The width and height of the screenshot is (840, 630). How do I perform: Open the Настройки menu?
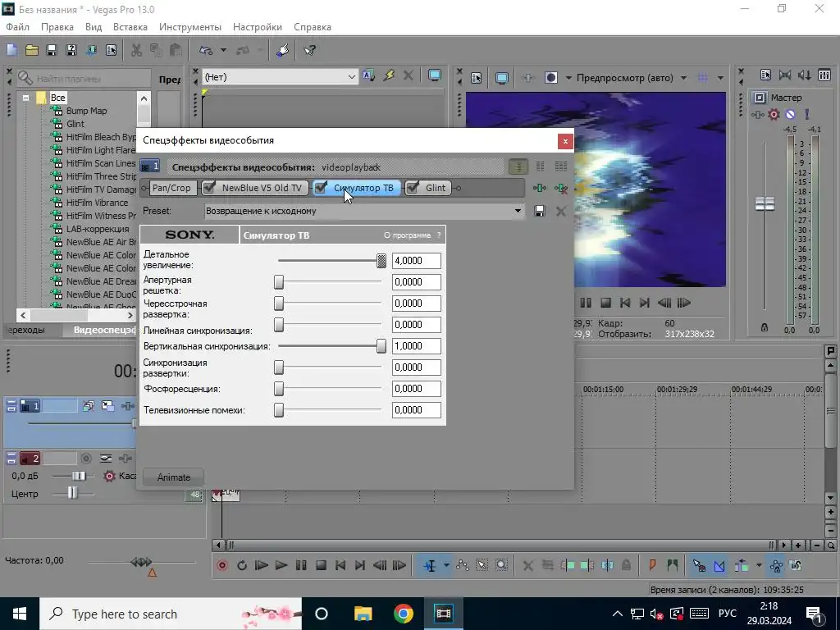257,27
